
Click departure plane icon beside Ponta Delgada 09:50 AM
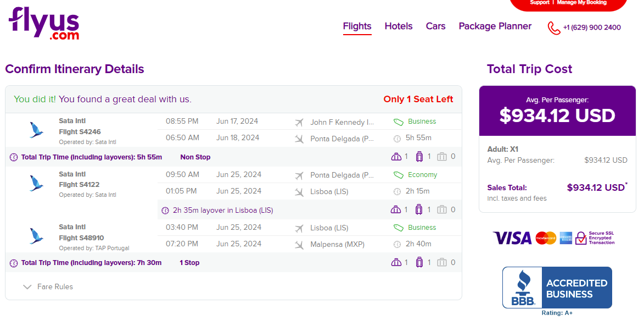coord(299,175)
